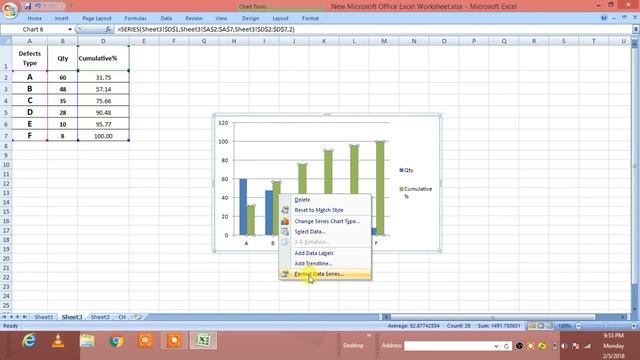Click Cumulative % legend entry in chart
This screenshot has height=360, width=640.
click(x=416, y=192)
